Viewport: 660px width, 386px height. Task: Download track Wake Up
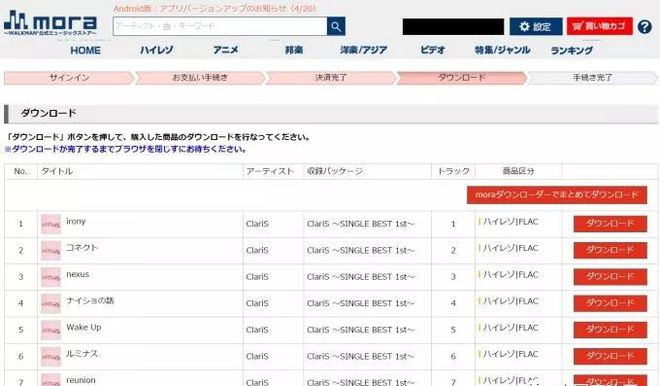pos(610,330)
